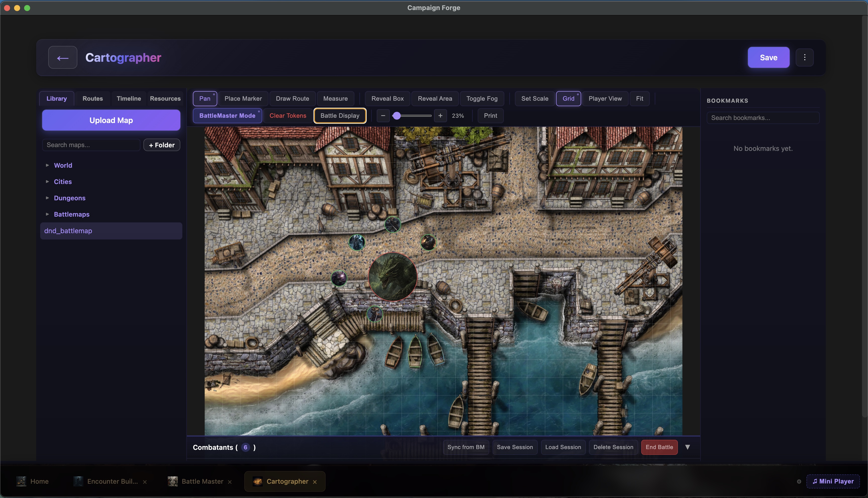Open the three-dot options menu
This screenshot has width=868, height=498.
tap(804, 57)
